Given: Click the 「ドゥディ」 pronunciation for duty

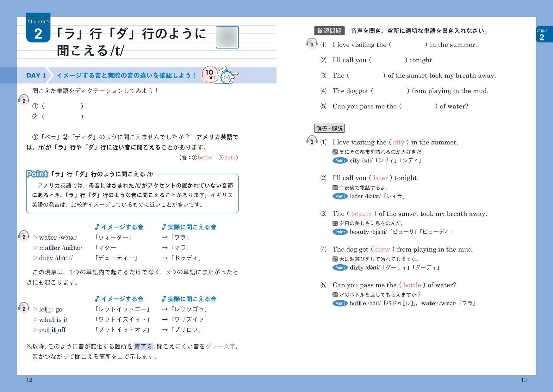Looking at the screenshot, I should point(186,258).
